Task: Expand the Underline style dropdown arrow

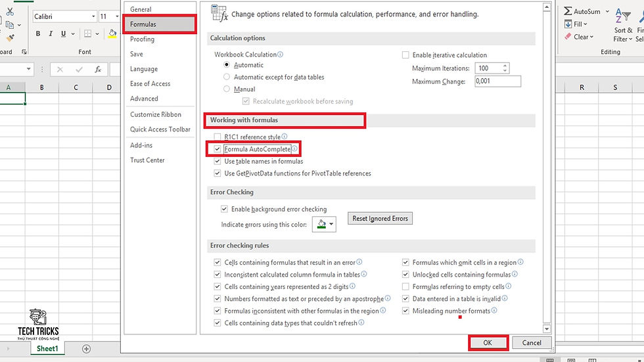Action: click(73, 34)
